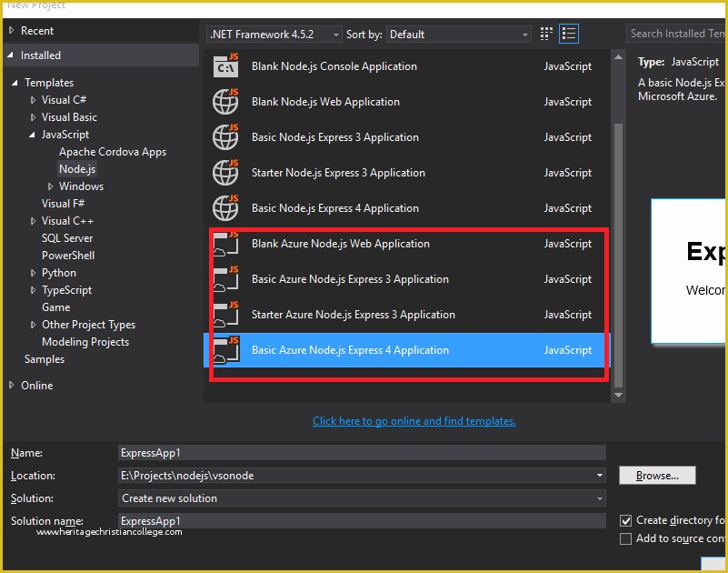Expand the Windows node under JavaScript
Image resolution: width=728 pixels, height=573 pixels.
50,186
